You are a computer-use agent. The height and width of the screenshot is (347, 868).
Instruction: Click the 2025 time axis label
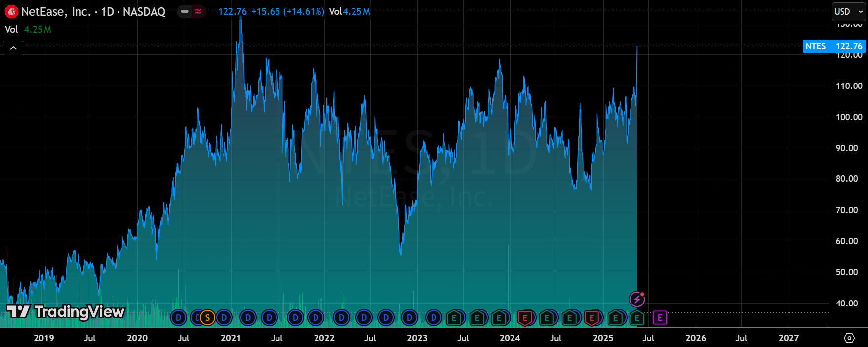pos(603,338)
